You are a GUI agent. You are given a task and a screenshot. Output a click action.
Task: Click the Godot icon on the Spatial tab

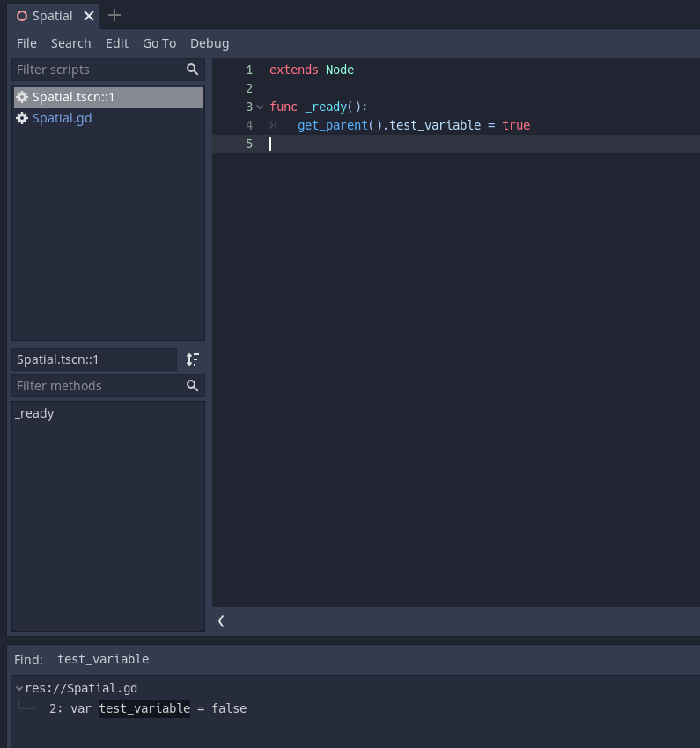[x=21, y=15]
